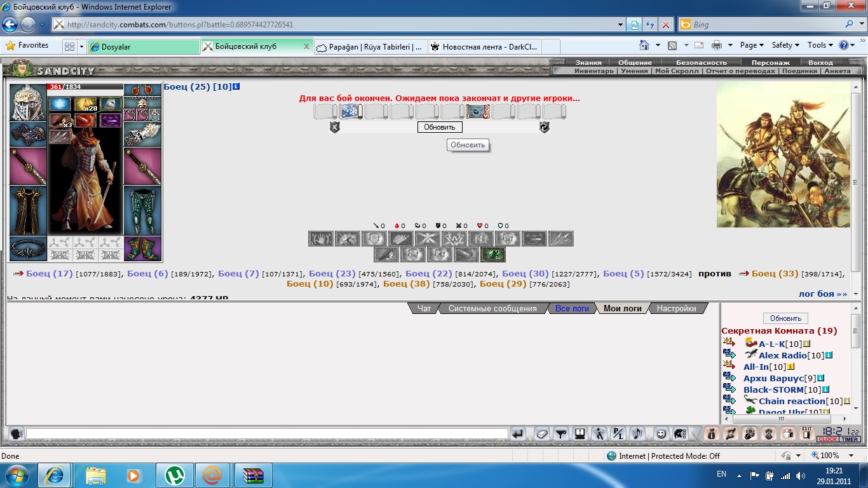Screen dimensions: 868x488
Task: Open the Tools menu dropdown
Action: tap(820, 45)
